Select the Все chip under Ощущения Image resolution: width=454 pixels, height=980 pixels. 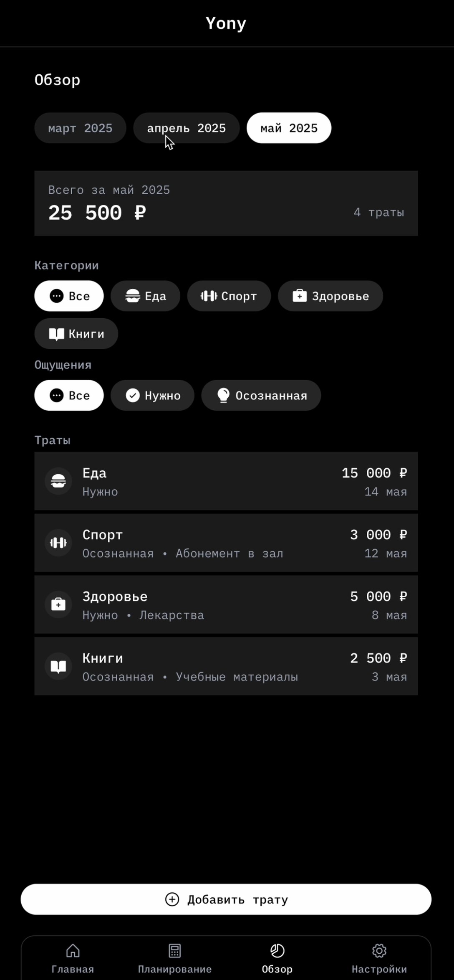click(69, 395)
